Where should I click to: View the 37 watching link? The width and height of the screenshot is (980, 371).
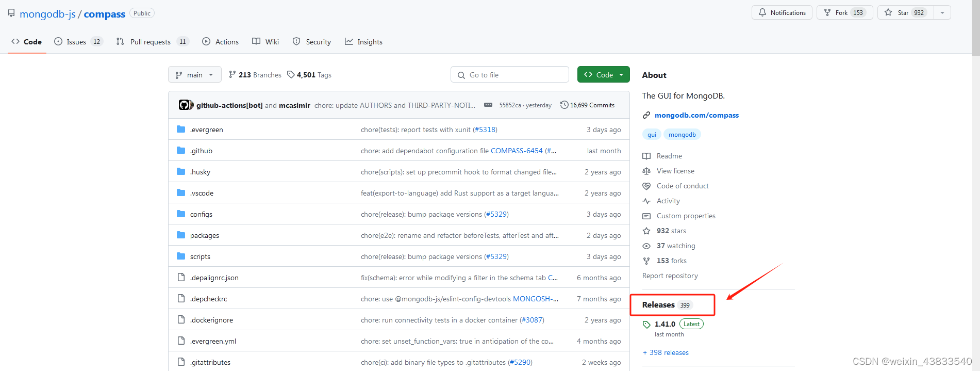point(669,246)
